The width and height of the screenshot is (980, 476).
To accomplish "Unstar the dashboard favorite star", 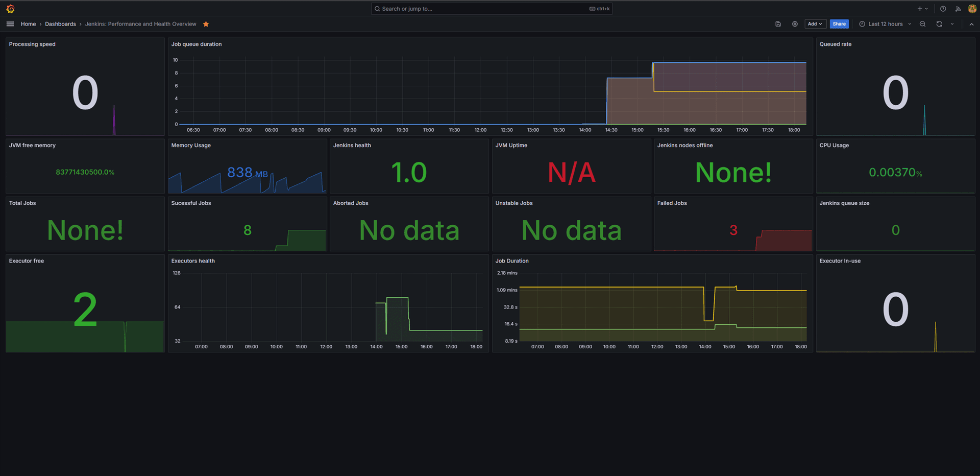I will (x=206, y=24).
